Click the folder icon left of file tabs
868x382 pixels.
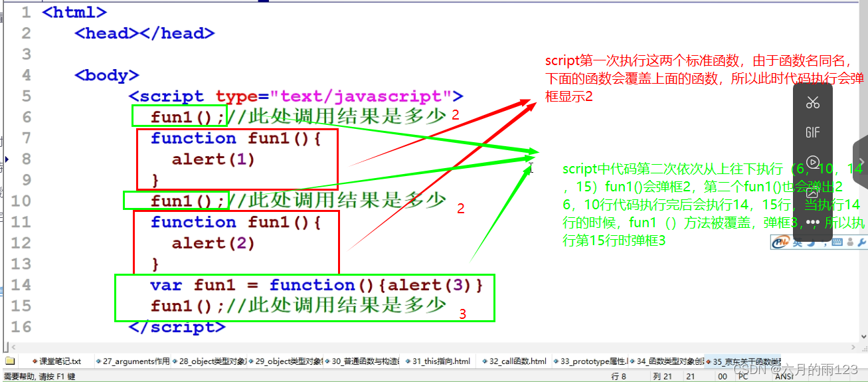point(10,361)
